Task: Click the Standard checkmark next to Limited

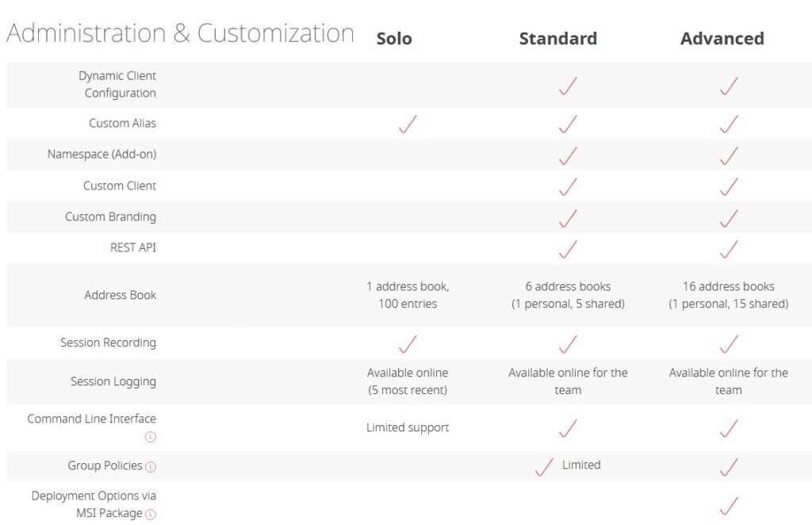Action: point(544,467)
